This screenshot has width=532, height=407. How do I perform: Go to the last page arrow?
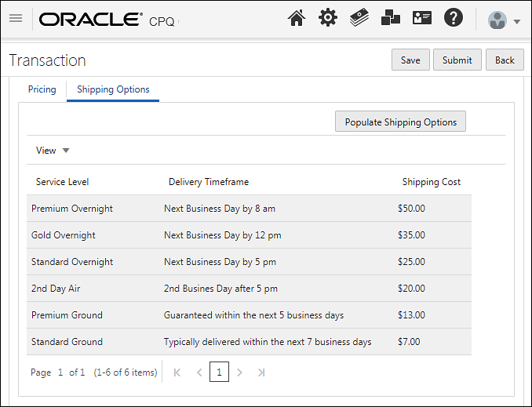point(261,372)
